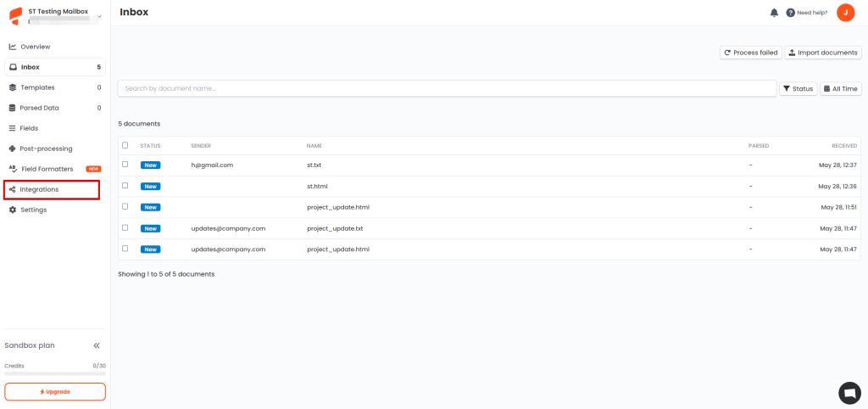This screenshot has width=868, height=409.
Task: Open the Post-processing section
Action: pyautogui.click(x=46, y=148)
